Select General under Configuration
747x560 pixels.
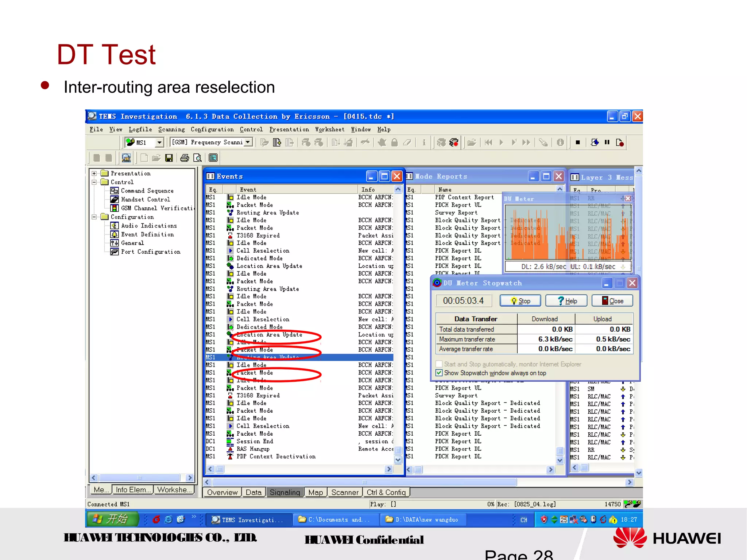click(x=132, y=243)
